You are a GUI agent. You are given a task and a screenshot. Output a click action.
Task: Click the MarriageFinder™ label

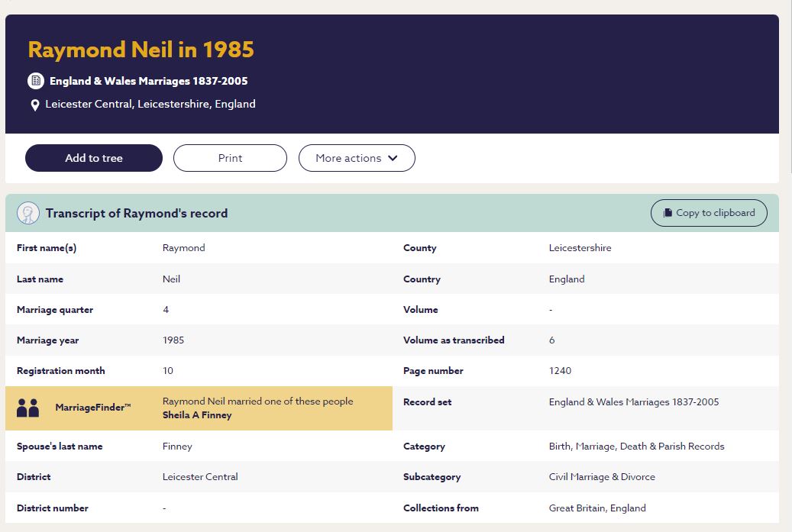pyautogui.click(x=93, y=408)
